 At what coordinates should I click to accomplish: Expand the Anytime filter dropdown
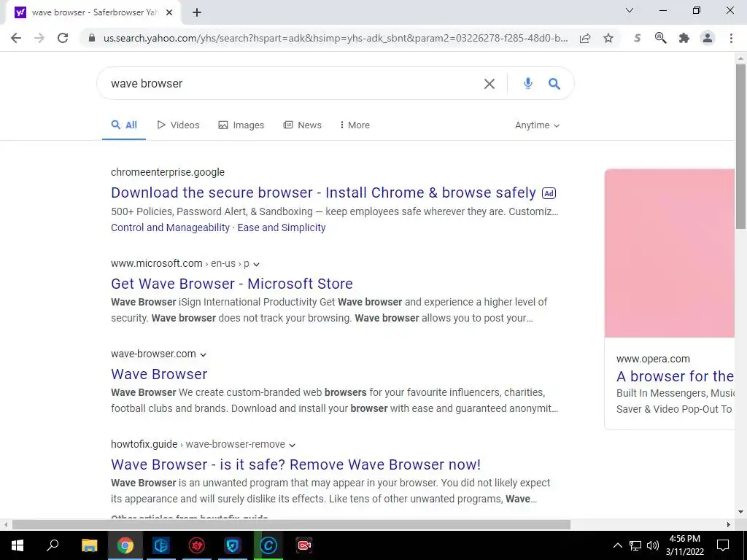537,125
